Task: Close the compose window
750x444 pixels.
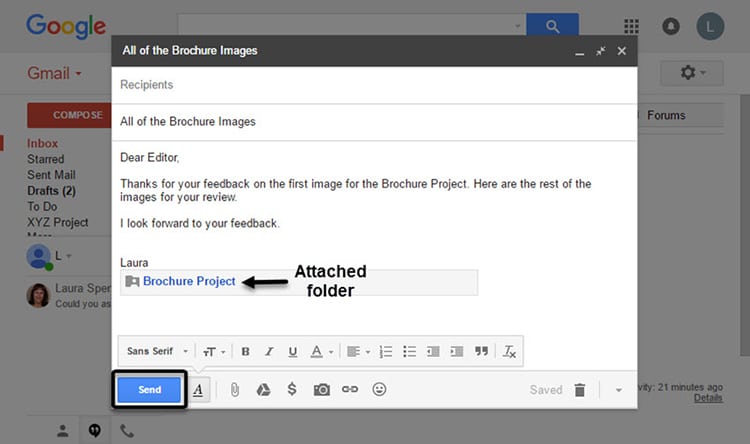Action: 621,51
